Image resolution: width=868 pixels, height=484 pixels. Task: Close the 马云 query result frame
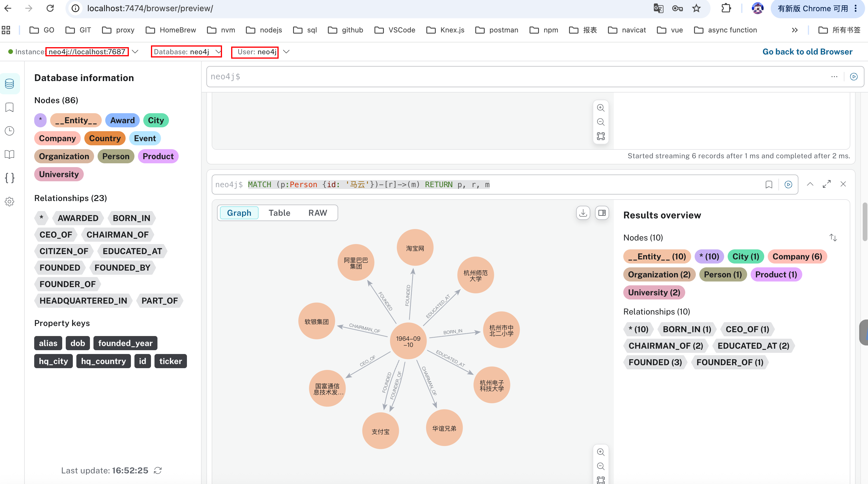point(843,184)
